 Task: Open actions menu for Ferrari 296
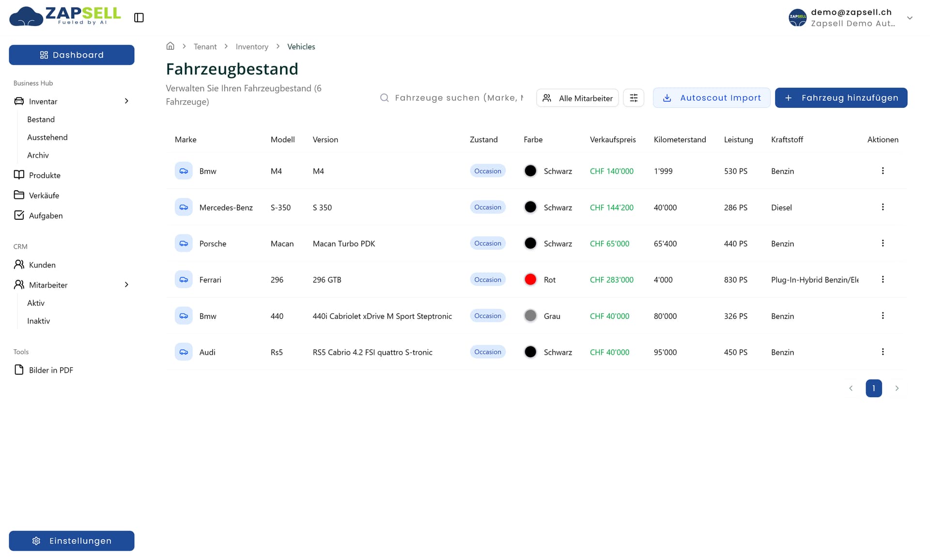tap(883, 280)
